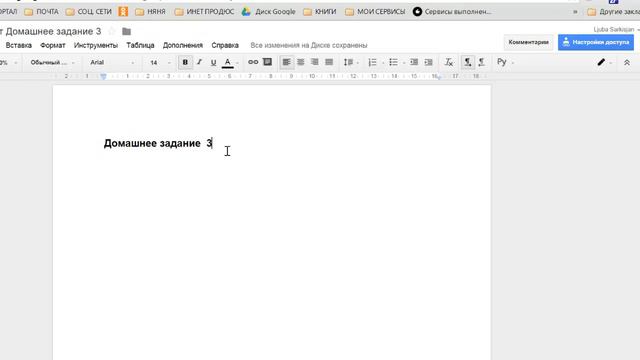Show the hidden bookmarks via the » chevron
Screen dimensions: 640x360
[x=575, y=12]
